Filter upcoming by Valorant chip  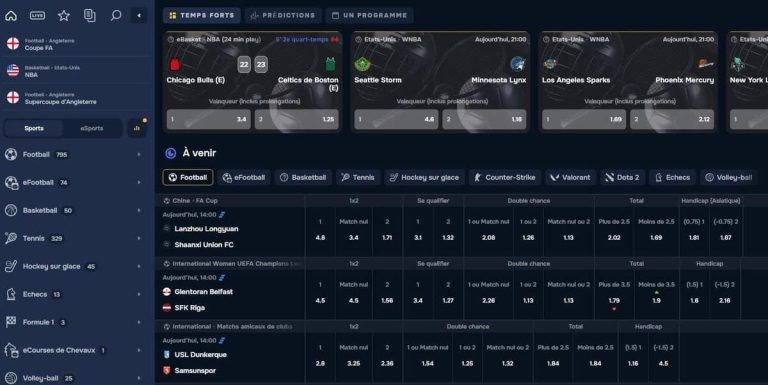point(571,177)
